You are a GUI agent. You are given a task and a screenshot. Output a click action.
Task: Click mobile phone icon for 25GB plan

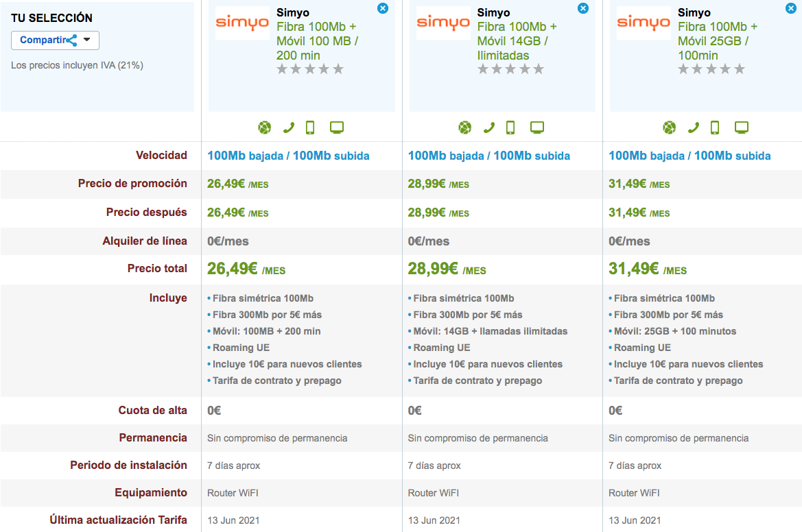click(715, 128)
